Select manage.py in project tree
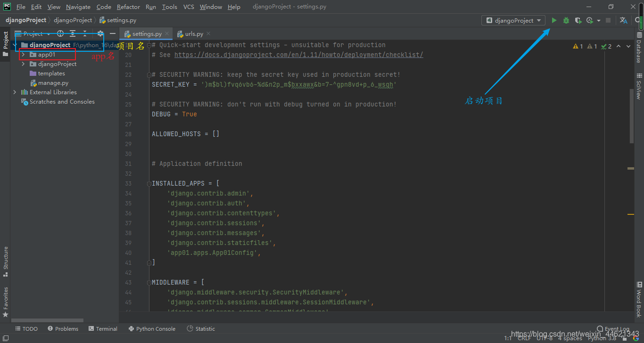The width and height of the screenshot is (644, 343). click(x=53, y=83)
